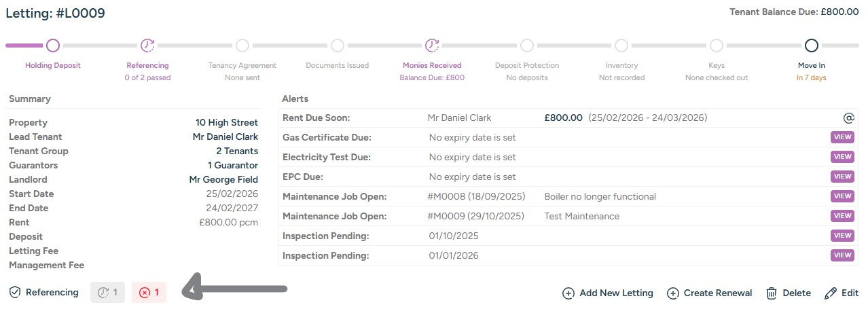
Task: Click Add New Letting plus icon
Action: [x=568, y=293]
